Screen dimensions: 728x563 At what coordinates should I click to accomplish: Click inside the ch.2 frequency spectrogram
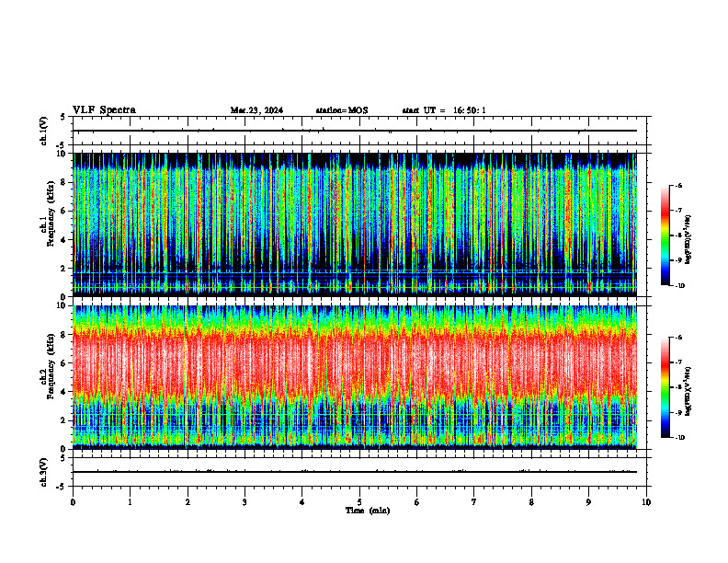(355, 377)
